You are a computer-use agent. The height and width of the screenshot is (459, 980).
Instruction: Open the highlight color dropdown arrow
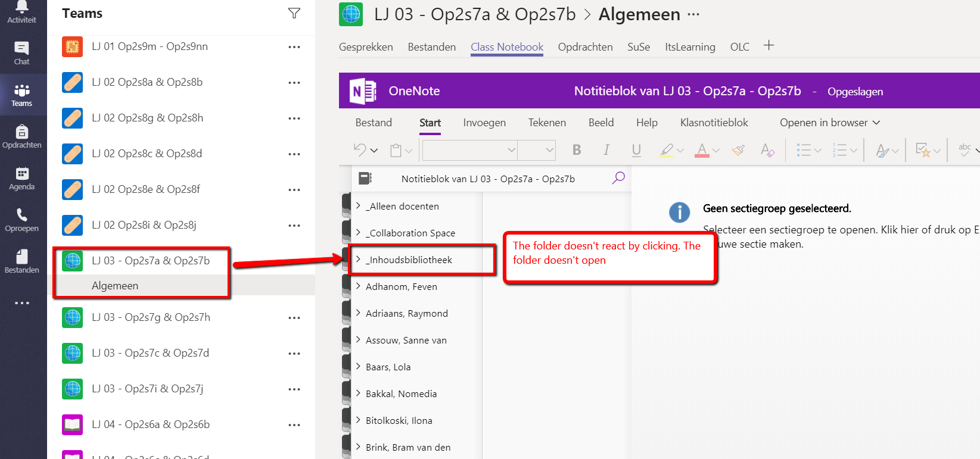(680, 151)
